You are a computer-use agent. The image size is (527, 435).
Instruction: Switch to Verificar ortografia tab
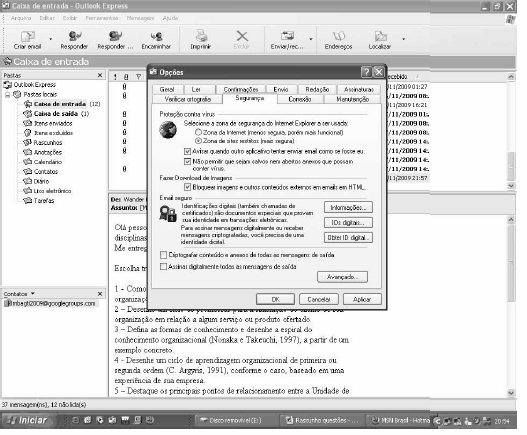[x=188, y=99]
